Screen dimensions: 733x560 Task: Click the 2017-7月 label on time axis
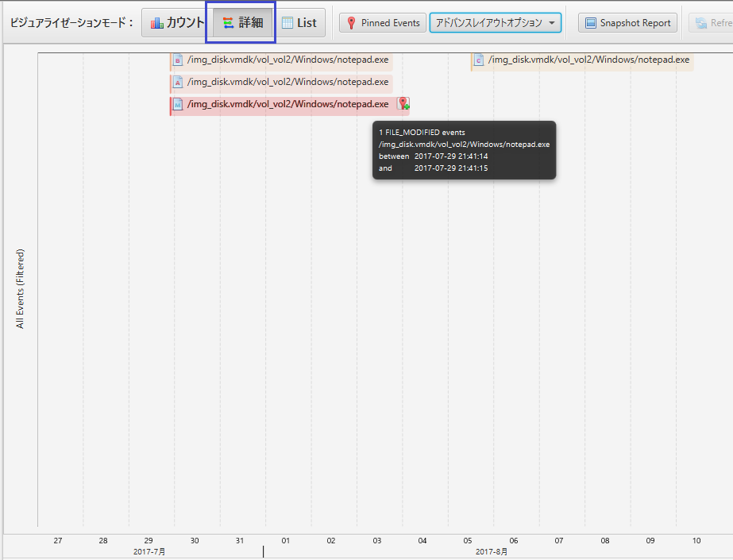[149, 551]
